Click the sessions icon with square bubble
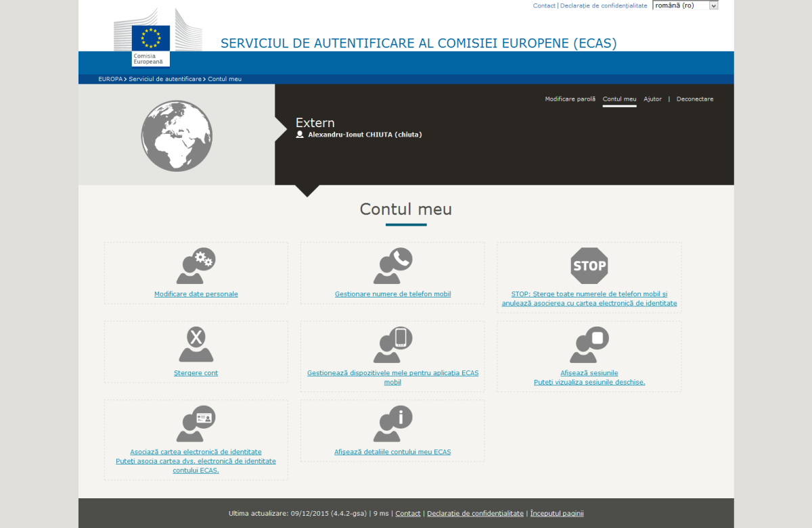The image size is (812, 528). 589,345
